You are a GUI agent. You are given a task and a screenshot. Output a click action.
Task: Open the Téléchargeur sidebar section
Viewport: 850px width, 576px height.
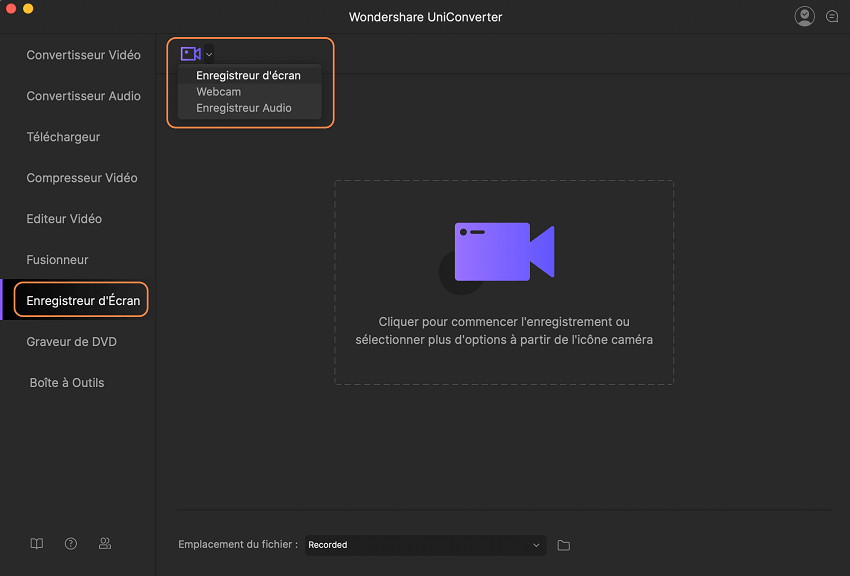coord(63,137)
